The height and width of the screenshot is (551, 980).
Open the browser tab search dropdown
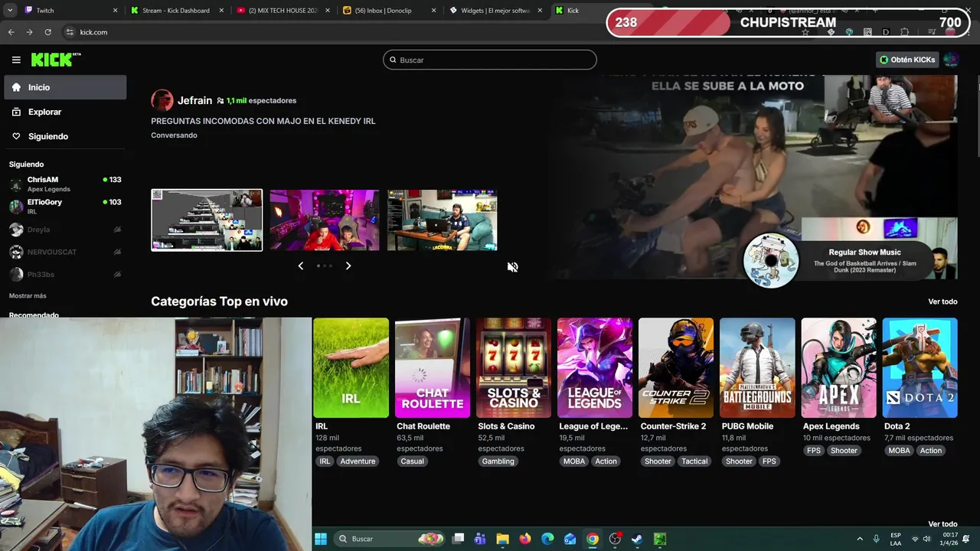coord(10,11)
